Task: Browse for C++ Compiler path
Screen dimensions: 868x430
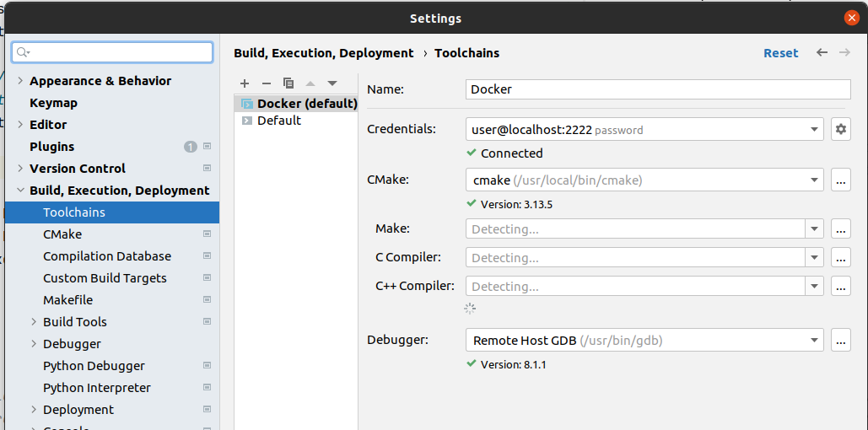Action: pyautogui.click(x=840, y=287)
